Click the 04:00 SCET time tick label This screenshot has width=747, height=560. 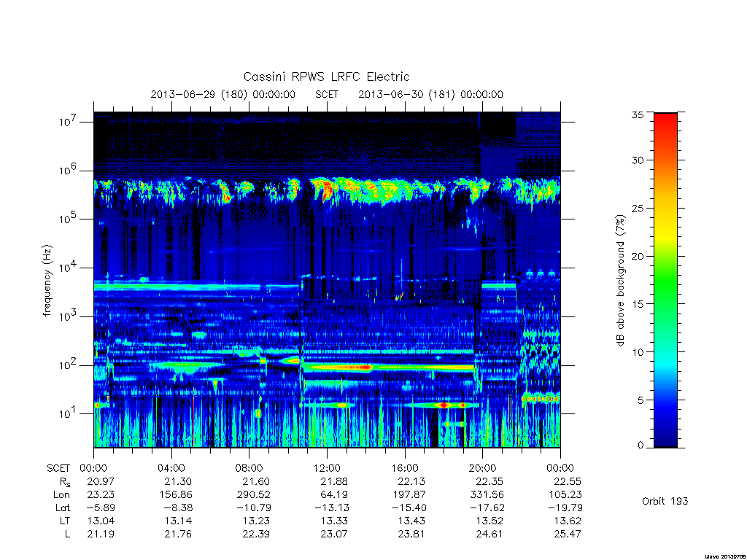171,468
